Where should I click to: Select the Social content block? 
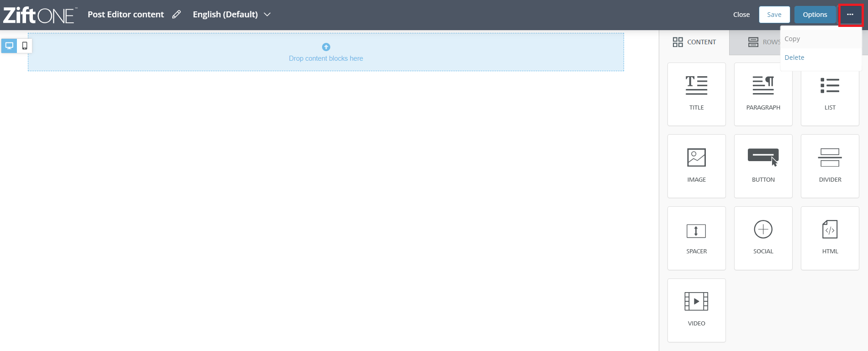point(763,238)
